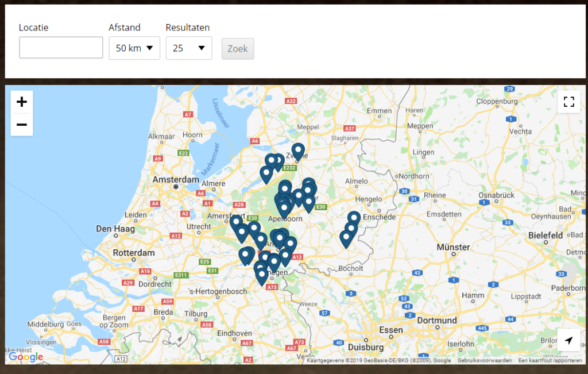Select the marker just south of Enschede

coord(354,221)
